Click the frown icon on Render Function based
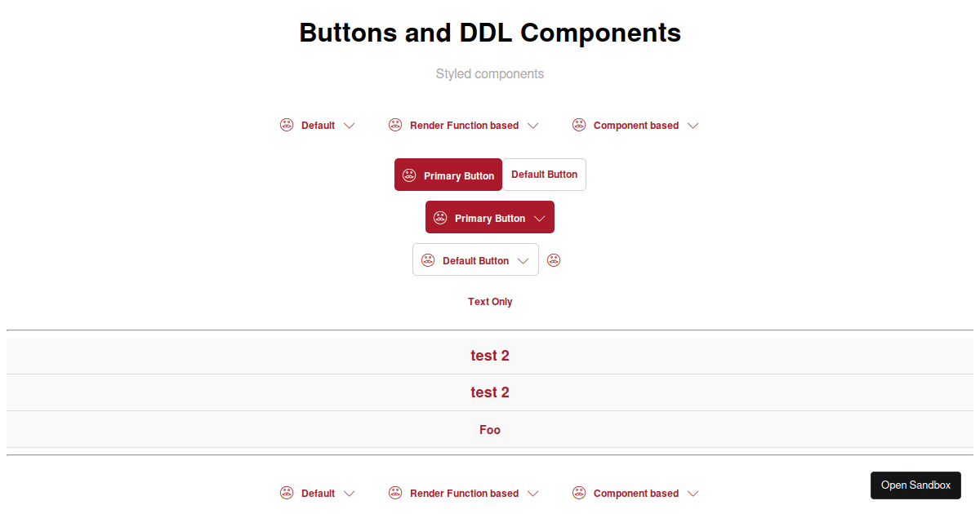Image resolution: width=980 pixels, height=514 pixels. (395, 125)
